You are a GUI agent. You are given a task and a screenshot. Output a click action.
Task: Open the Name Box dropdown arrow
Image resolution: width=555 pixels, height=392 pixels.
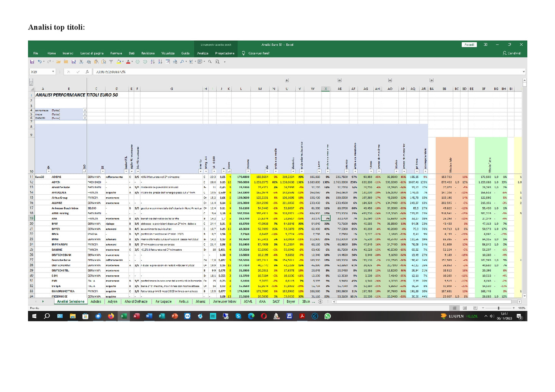53,71
